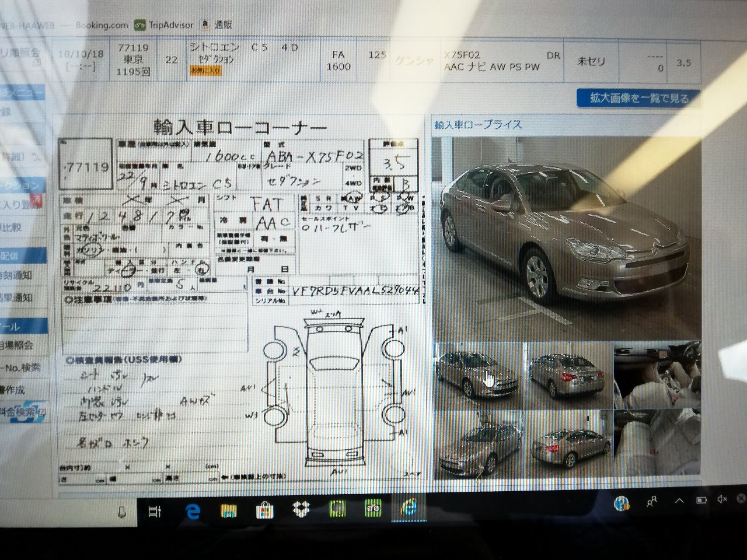Open the 比較 sidebar item

12,228
